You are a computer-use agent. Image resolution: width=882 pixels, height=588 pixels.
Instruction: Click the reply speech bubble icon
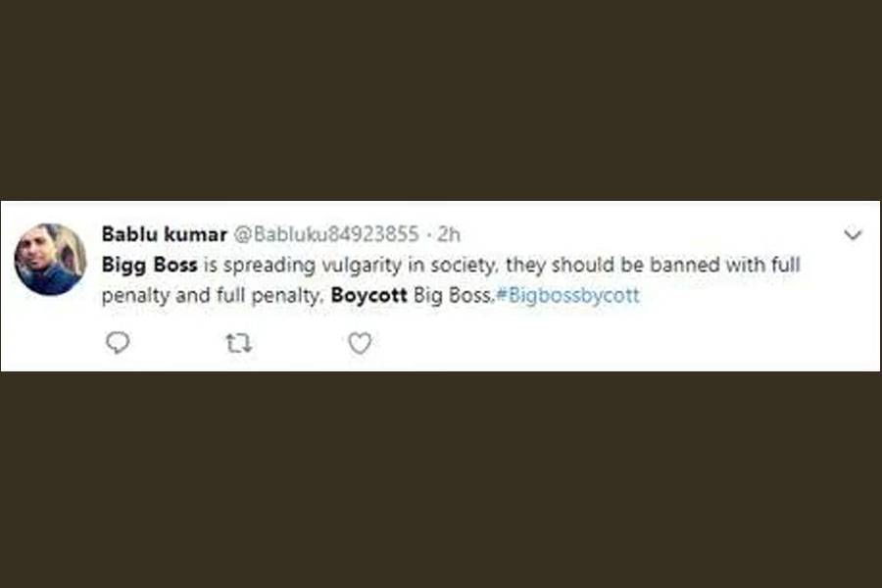tap(118, 343)
